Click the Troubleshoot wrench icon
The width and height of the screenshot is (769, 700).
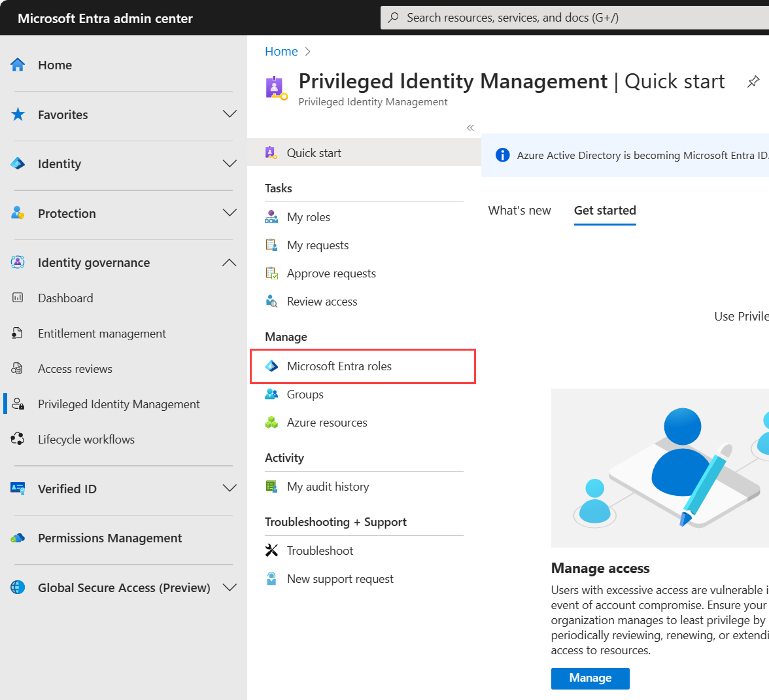click(271, 551)
